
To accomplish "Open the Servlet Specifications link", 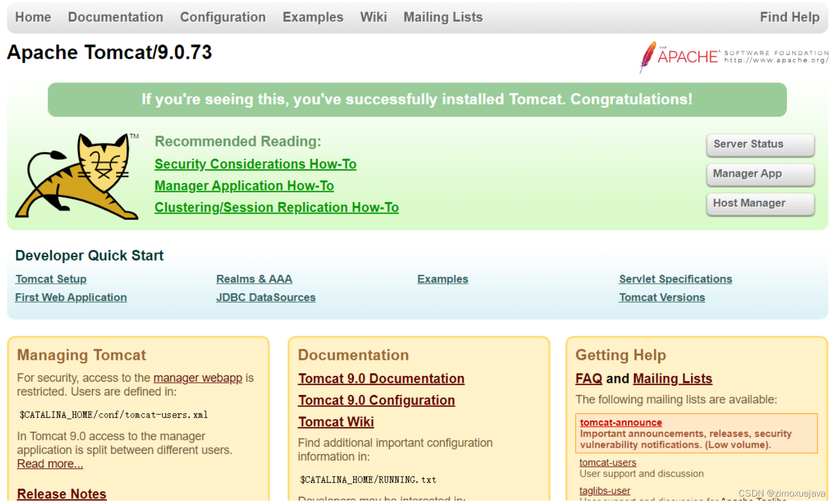I will point(675,279).
